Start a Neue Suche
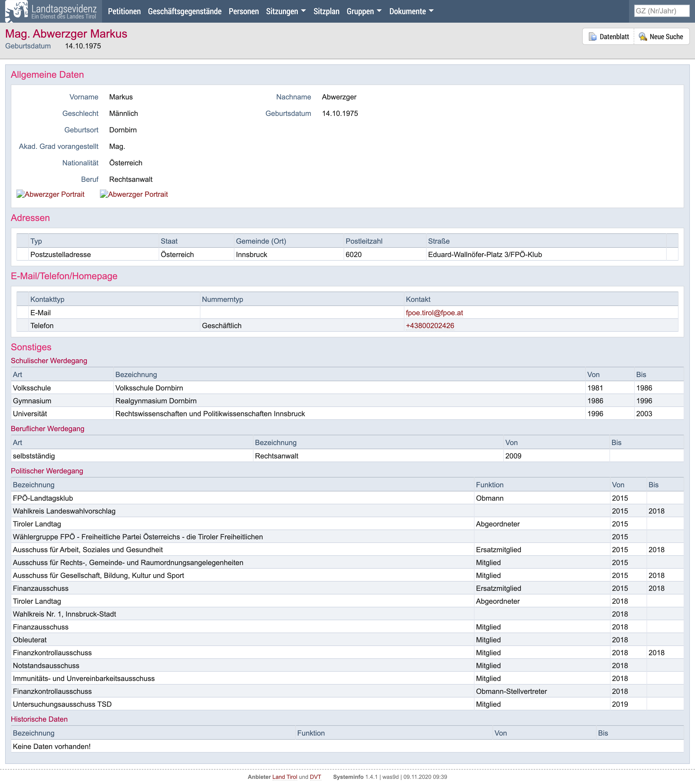Viewport: 695px width, 784px height. [x=661, y=37]
